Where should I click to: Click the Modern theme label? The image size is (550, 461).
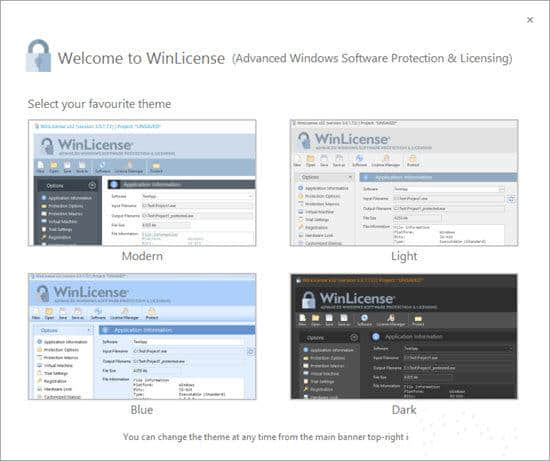(142, 256)
